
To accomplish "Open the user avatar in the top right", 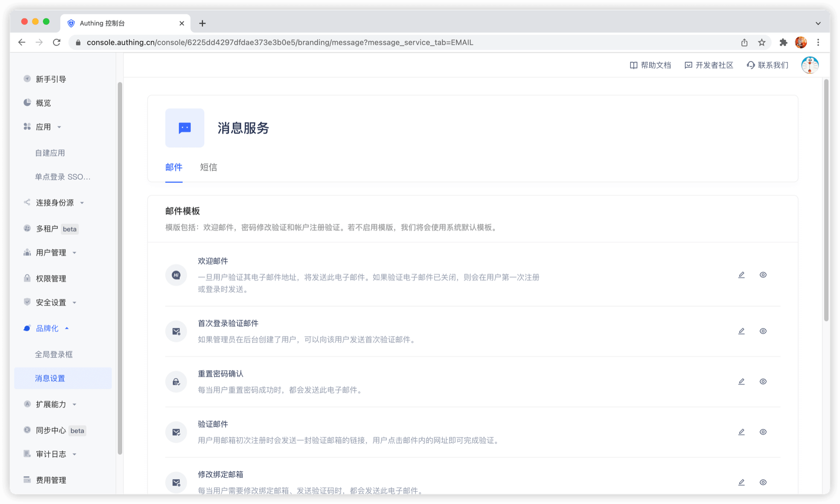I will pyautogui.click(x=810, y=65).
